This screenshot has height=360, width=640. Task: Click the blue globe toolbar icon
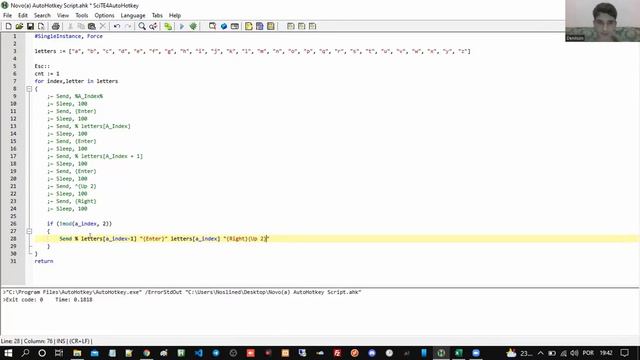pos(224,27)
